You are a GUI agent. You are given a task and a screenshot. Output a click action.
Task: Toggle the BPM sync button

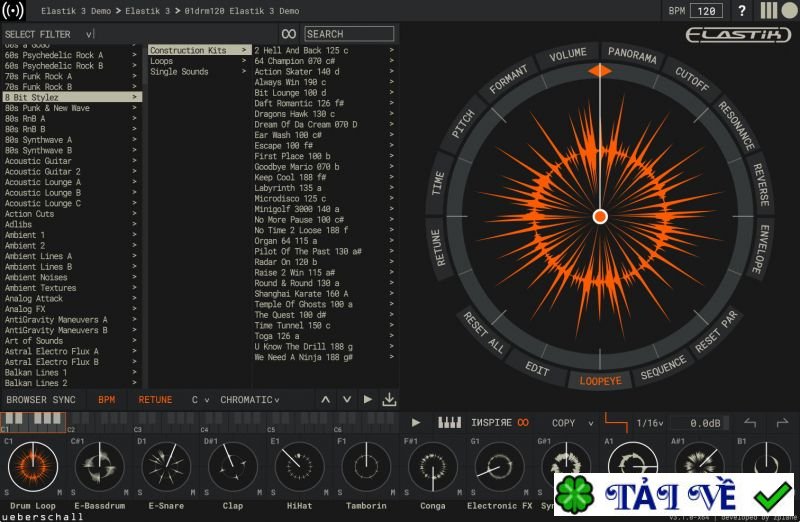click(106, 400)
